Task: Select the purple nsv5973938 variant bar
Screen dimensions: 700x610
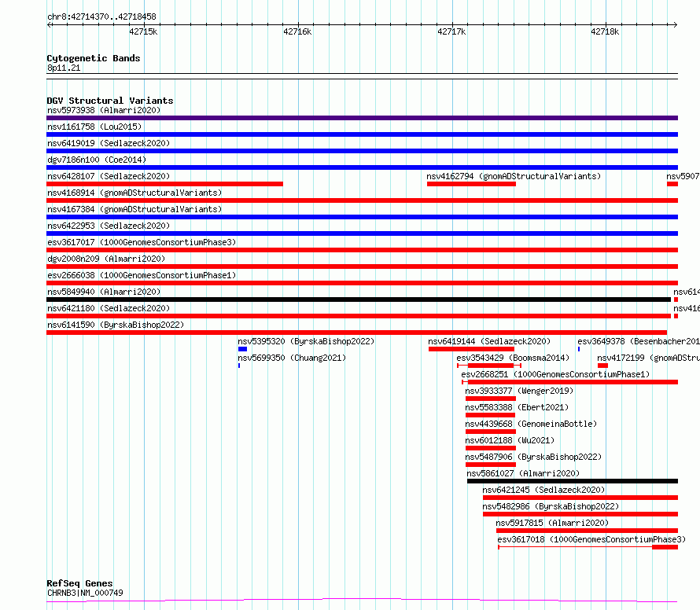Action: (362, 118)
